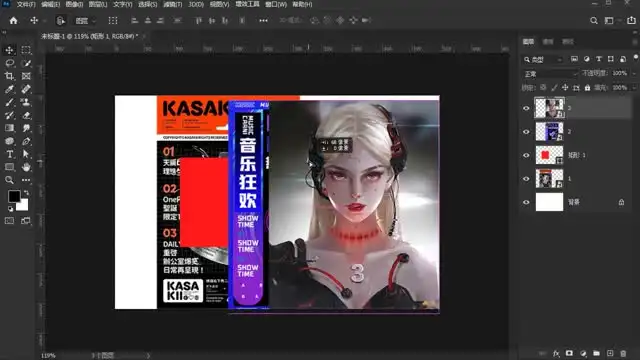Open the 图层 auto-select target dropdown

click(x=85, y=21)
